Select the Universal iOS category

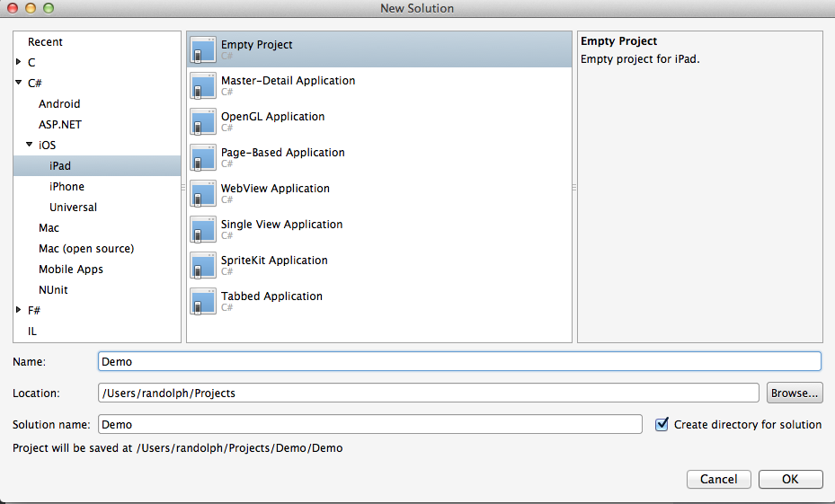[x=73, y=208]
